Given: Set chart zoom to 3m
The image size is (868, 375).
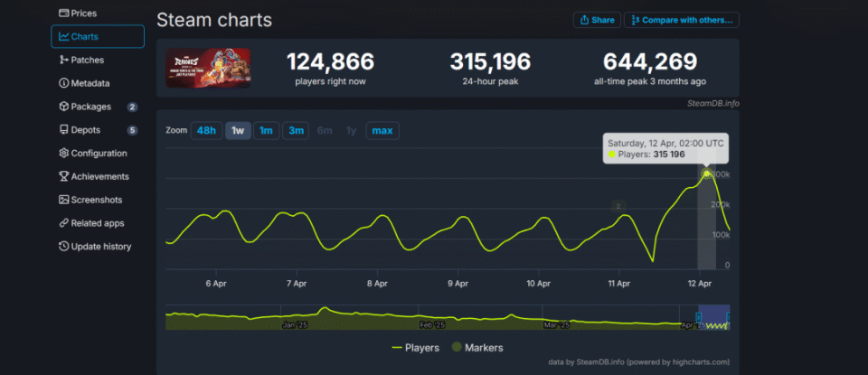Looking at the screenshot, I should click(x=296, y=130).
